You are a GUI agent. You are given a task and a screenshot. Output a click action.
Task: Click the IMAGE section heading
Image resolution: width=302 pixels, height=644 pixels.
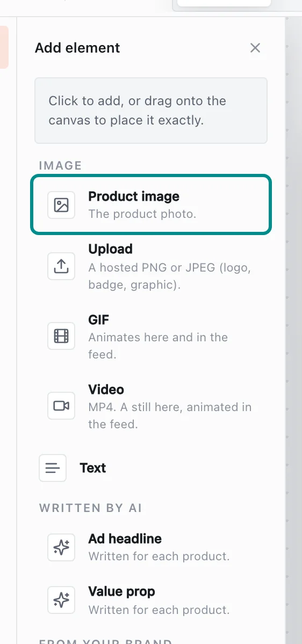click(x=61, y=165)
